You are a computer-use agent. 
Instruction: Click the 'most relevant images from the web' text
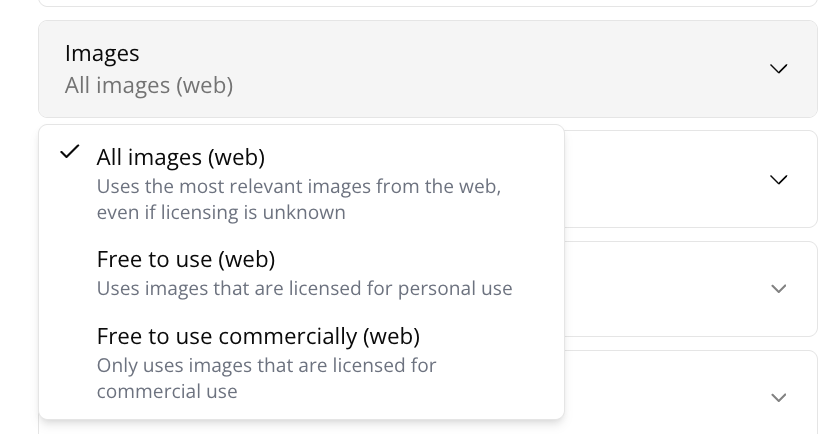point(298,187)
